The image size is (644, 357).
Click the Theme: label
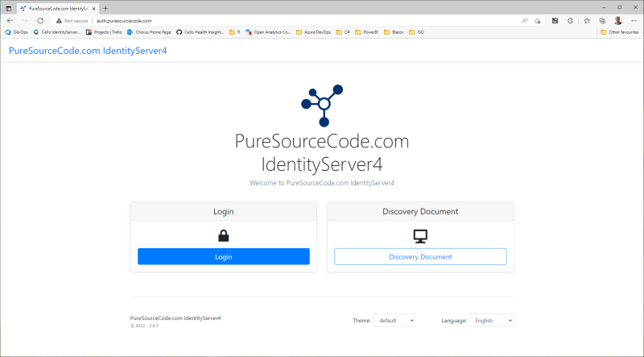click(361, 321)
